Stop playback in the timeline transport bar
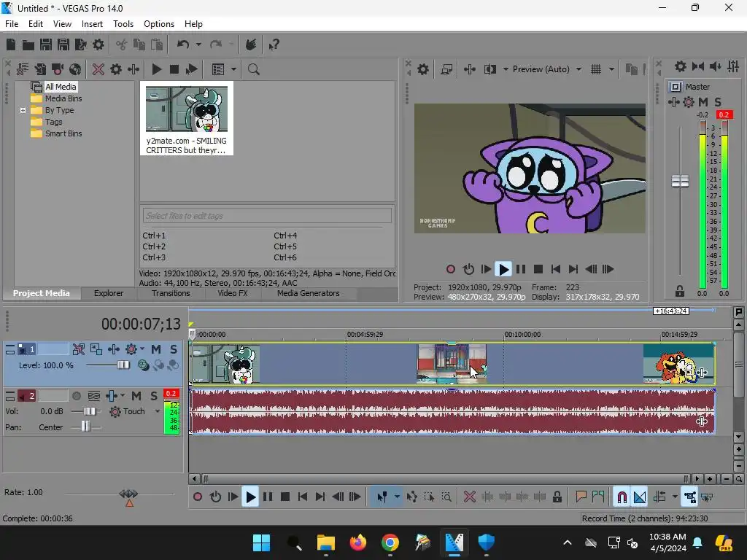 coord(285,497)
